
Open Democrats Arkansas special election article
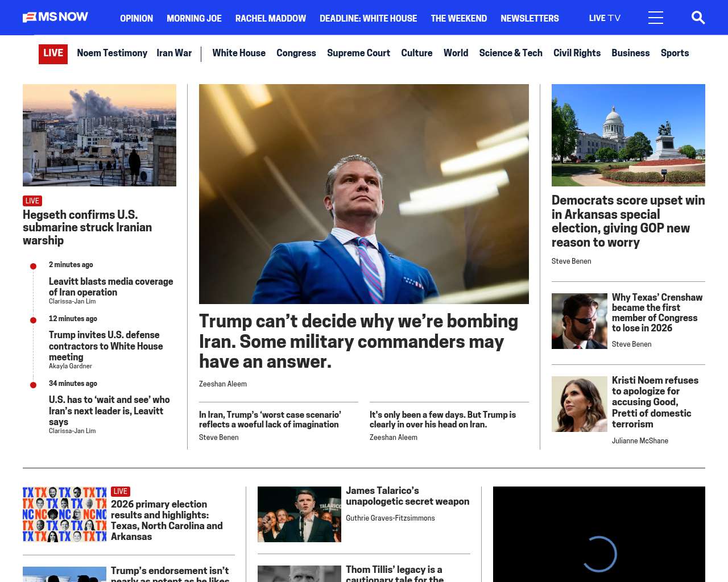tap(628, 221)
